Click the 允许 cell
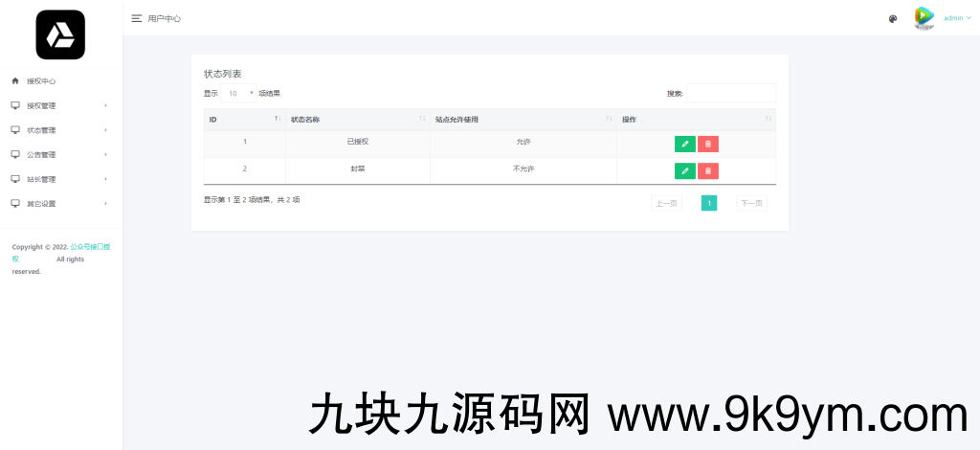980x450 pixels. (x=523, y=142)
